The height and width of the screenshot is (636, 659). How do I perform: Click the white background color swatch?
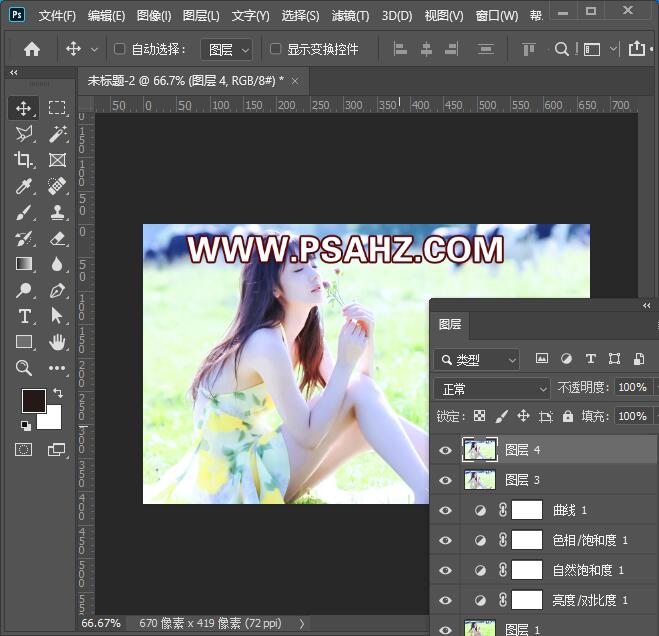click(x=53, y=420)
